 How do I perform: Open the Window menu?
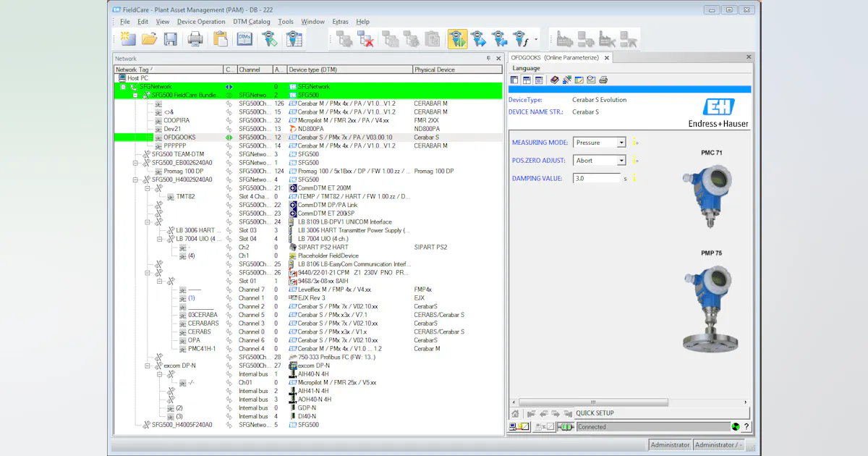313,22
